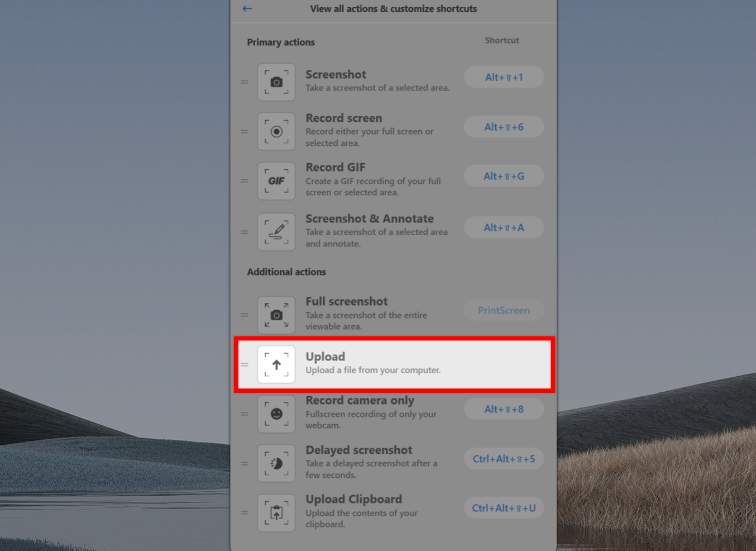Screen dimensions: 756x551
Task: Grab the reorder handle beside Upload
Action: click(245, 364)
